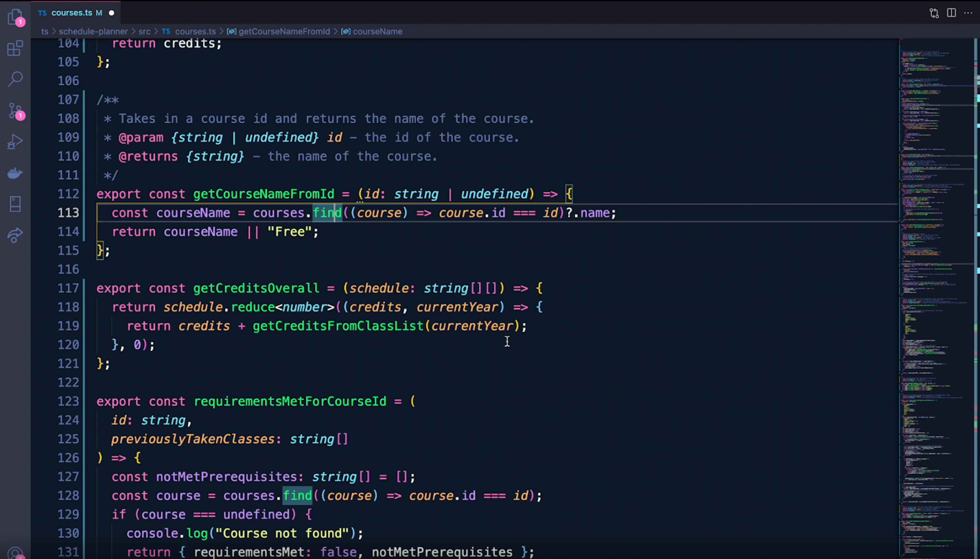
Task: Click getCreditsOverall on line 117
Action: click(x=256, y=288)
